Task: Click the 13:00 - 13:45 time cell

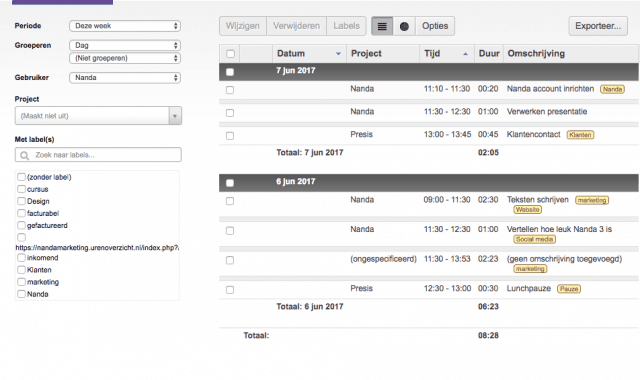Action: click(x=447, y=134)
